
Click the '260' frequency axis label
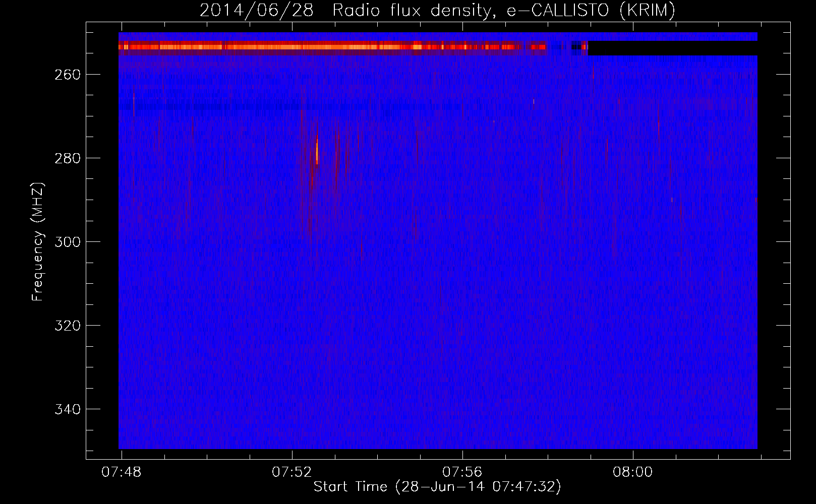(x=68, y=75)
